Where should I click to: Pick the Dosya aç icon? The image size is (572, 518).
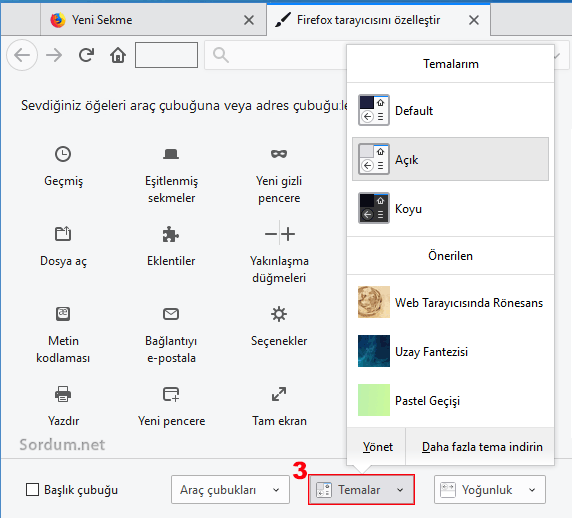pos(63,234)
